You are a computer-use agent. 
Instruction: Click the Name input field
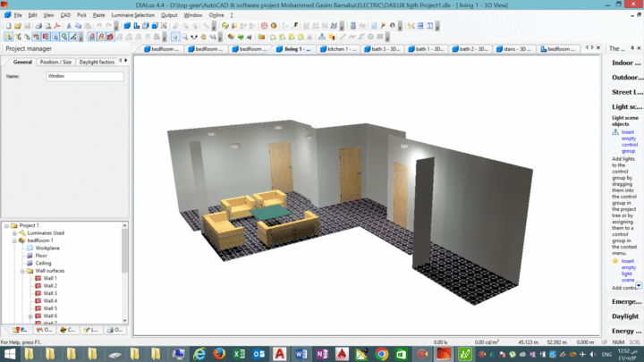(x=84, y=77)
